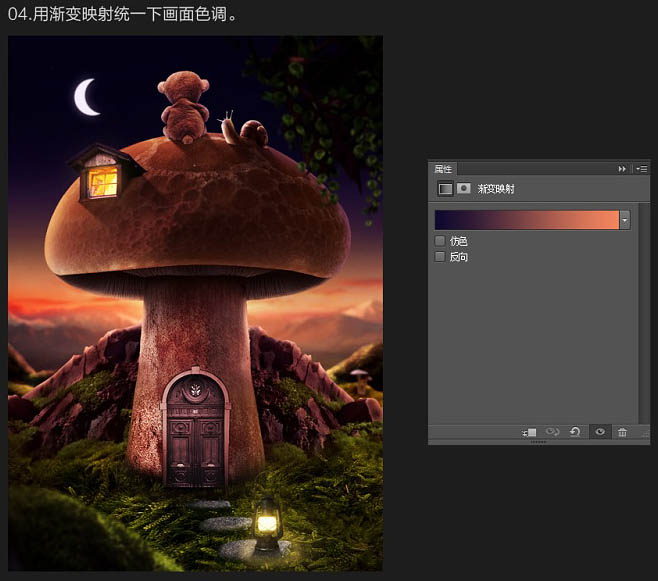Image resolution: width=658 pixels, height=581 pixels.
Task: Click the gradient map adjustment icon
Action: (x=445, y=188)
